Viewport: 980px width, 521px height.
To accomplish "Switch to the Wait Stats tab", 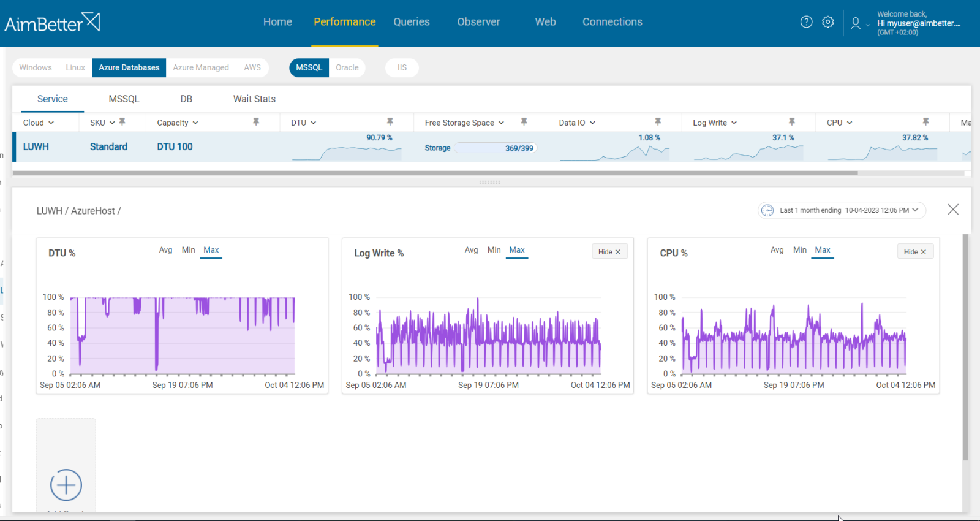I will (x=254, y=99).
